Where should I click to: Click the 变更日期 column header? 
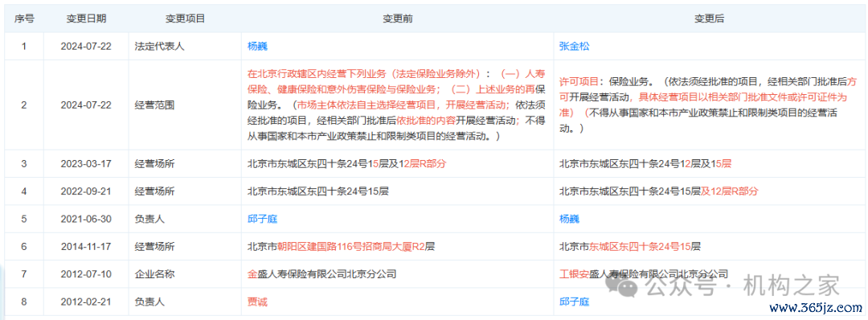tap(86, 18)
